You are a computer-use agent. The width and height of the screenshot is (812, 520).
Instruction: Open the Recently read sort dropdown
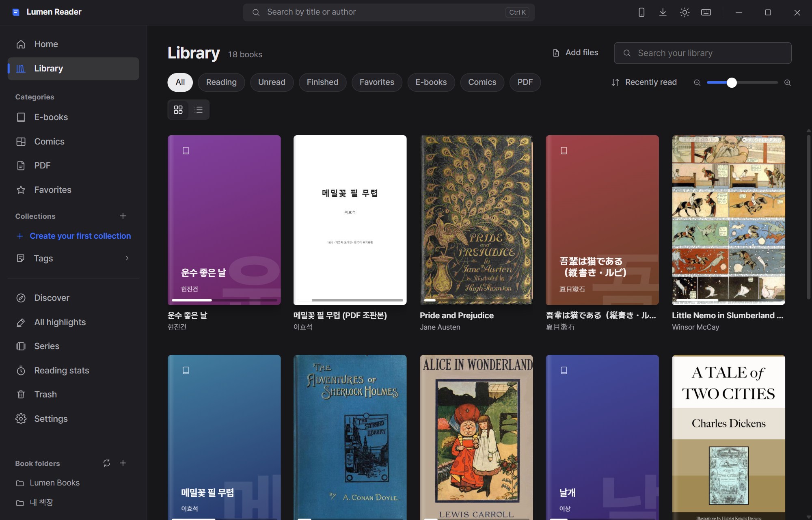(x=644, y=82)
